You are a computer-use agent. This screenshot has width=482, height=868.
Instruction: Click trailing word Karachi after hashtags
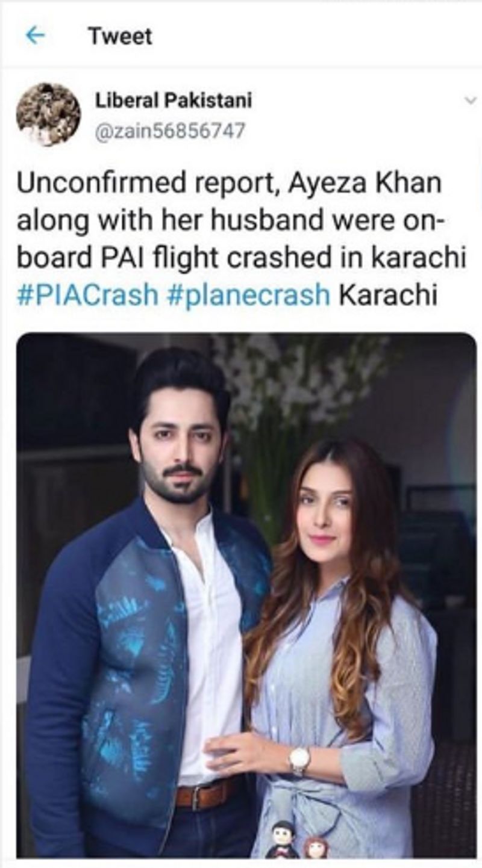(389, 296)
